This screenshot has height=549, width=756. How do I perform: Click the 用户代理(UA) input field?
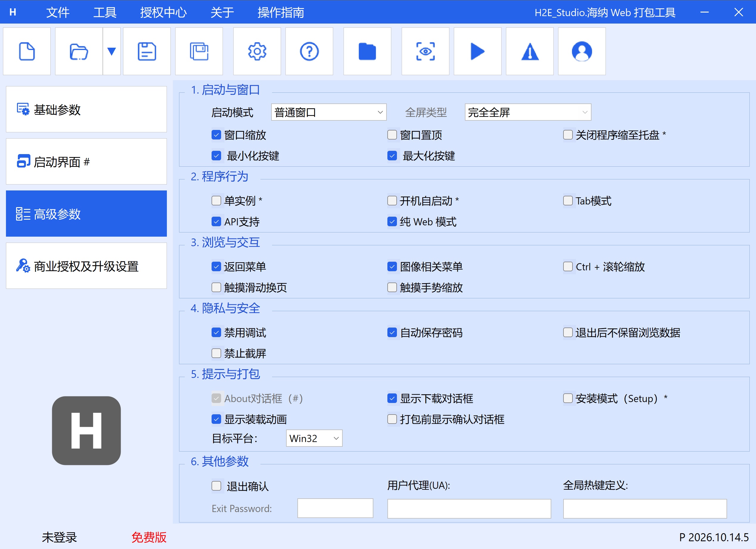pos(469,508)
